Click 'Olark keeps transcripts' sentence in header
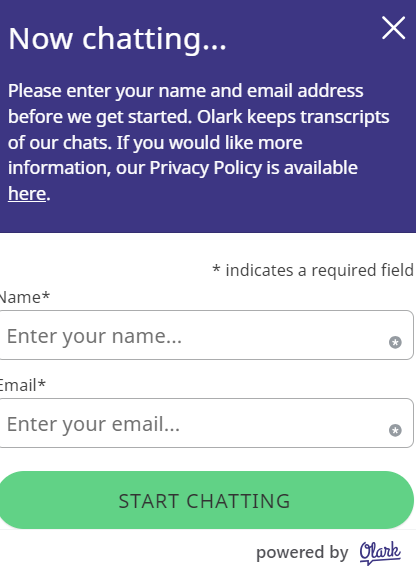Viewport: 416px width, 566px height. [293, 117]
